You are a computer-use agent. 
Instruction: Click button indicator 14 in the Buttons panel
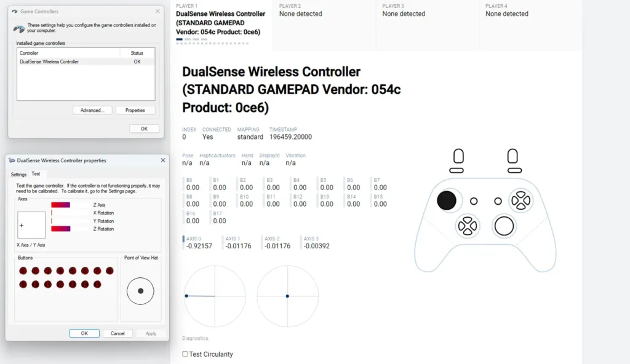85,285
